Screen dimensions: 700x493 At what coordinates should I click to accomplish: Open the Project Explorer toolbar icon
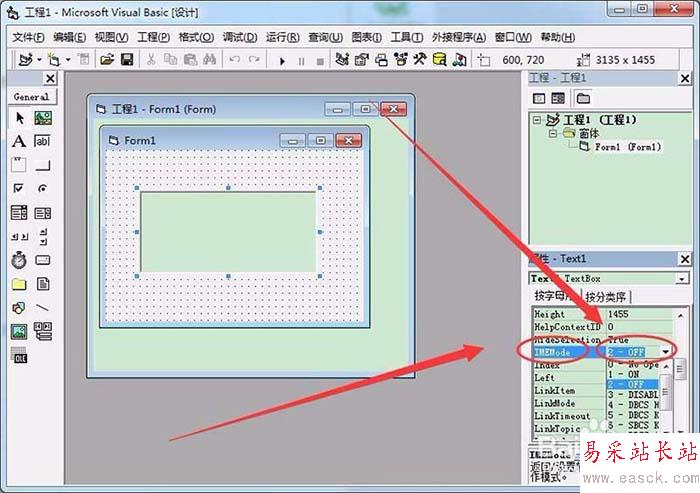pos(342,59)
